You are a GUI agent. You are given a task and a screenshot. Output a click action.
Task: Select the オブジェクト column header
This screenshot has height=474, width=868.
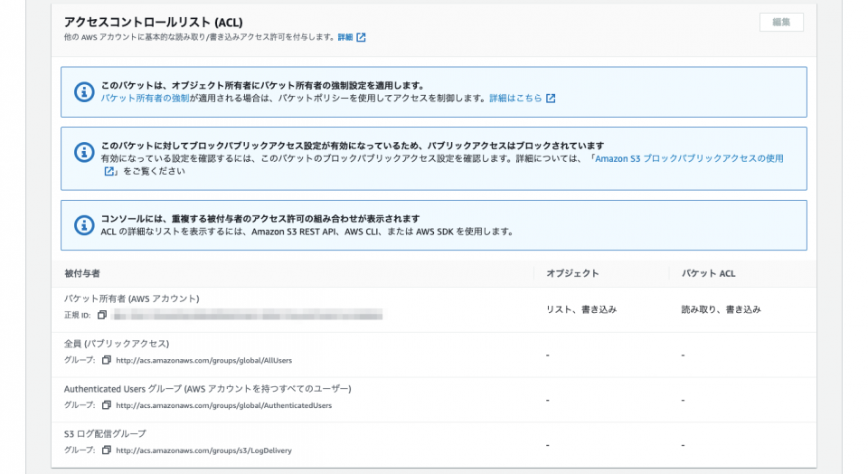pyautogui.click(x=572, y=273)
